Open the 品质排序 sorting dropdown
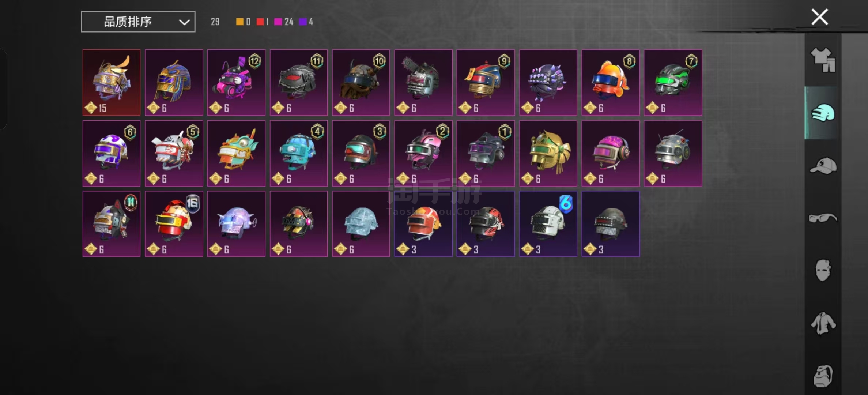Image resolution: width=868 pixels, height=395 pixels. point(138,22)
